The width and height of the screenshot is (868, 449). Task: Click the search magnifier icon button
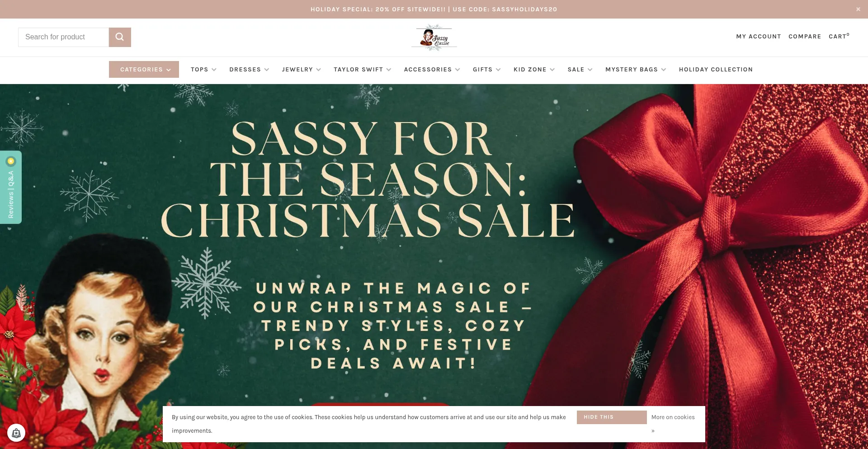click(x=120, y=37)
